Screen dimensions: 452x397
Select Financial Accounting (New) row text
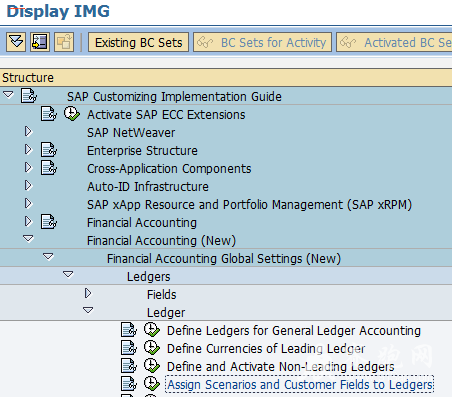coord(161,241)
